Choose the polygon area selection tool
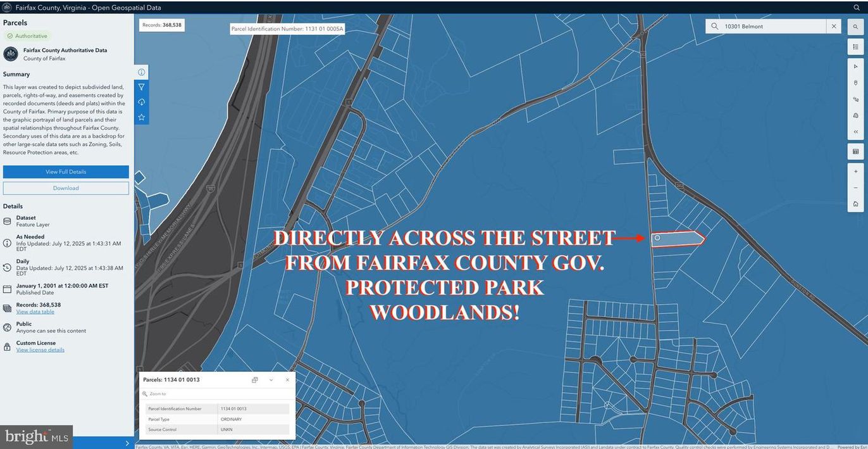The width and height of the screenshot is (868, 449). pyautogui.click(x=855, y=116)
